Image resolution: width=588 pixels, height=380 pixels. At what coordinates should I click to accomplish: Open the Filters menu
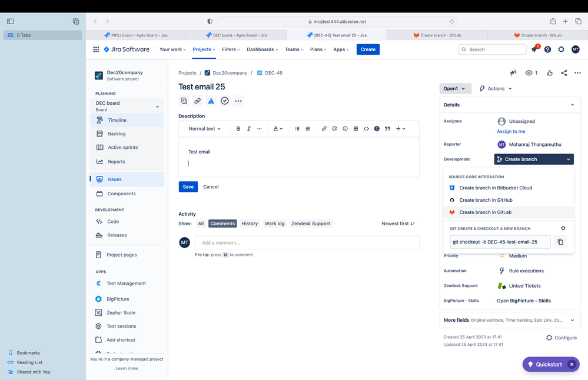[x=231, y=49]
